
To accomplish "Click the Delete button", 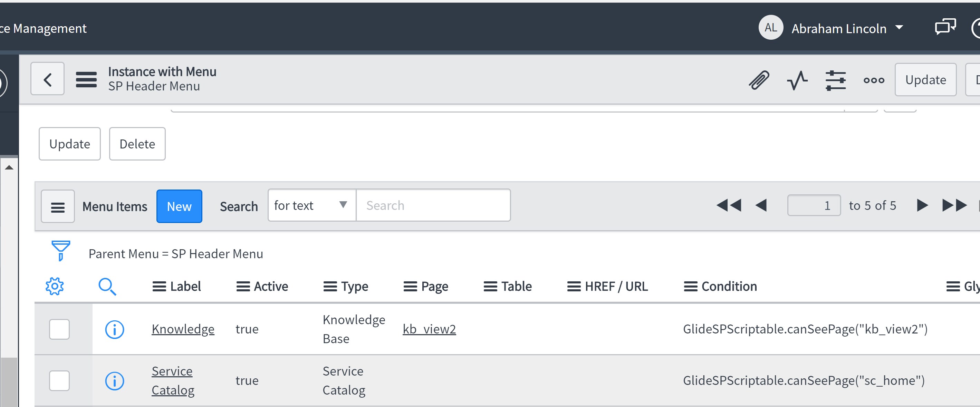I will click(x=137, y=144).
